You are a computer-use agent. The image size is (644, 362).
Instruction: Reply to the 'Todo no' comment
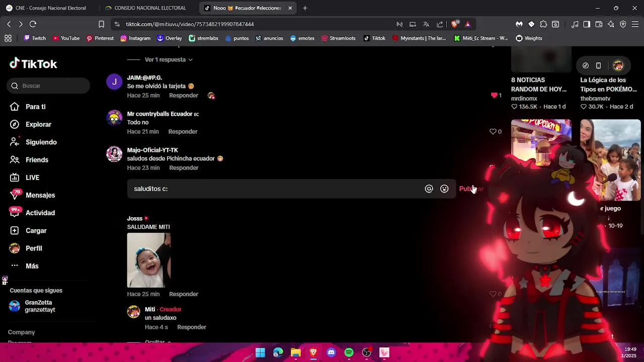pyautogui.click(x=183, y=132)
